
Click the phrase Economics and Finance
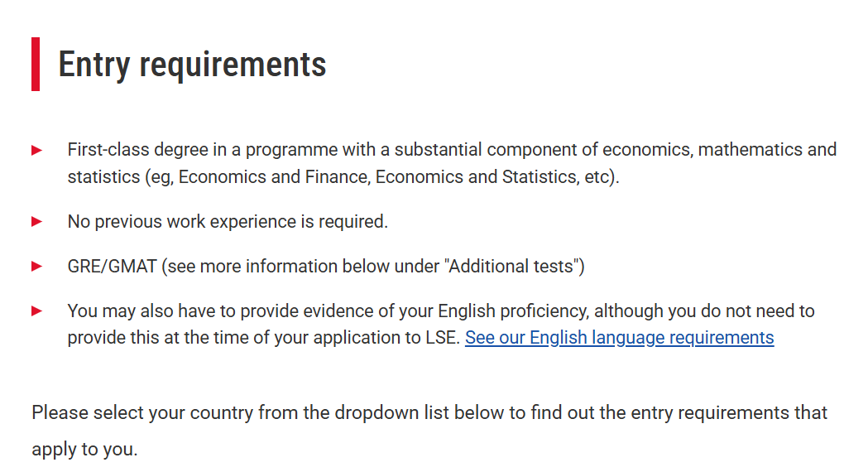point(273,176)
